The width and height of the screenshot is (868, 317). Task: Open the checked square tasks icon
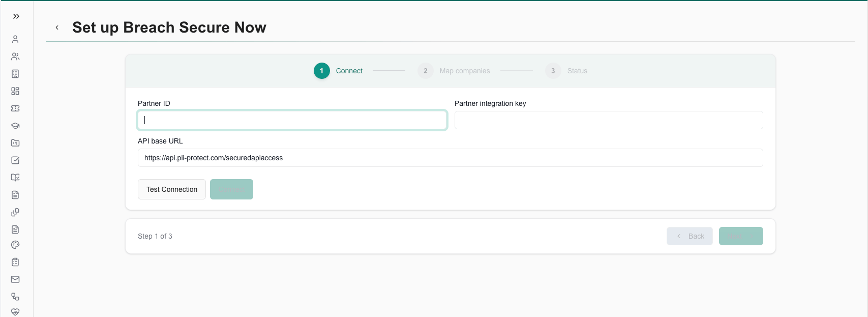(15, 160)
